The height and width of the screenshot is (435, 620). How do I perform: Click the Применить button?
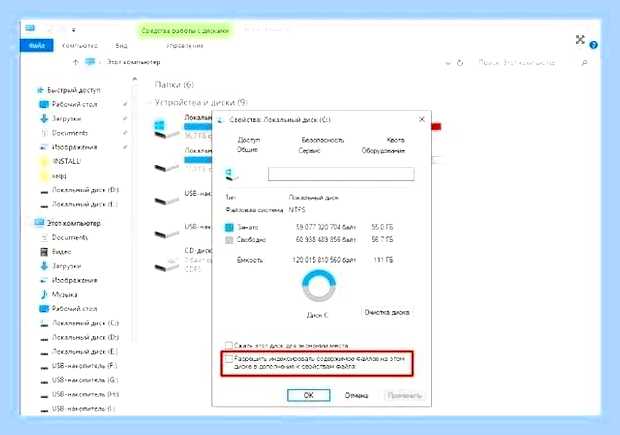coord(405,395)
